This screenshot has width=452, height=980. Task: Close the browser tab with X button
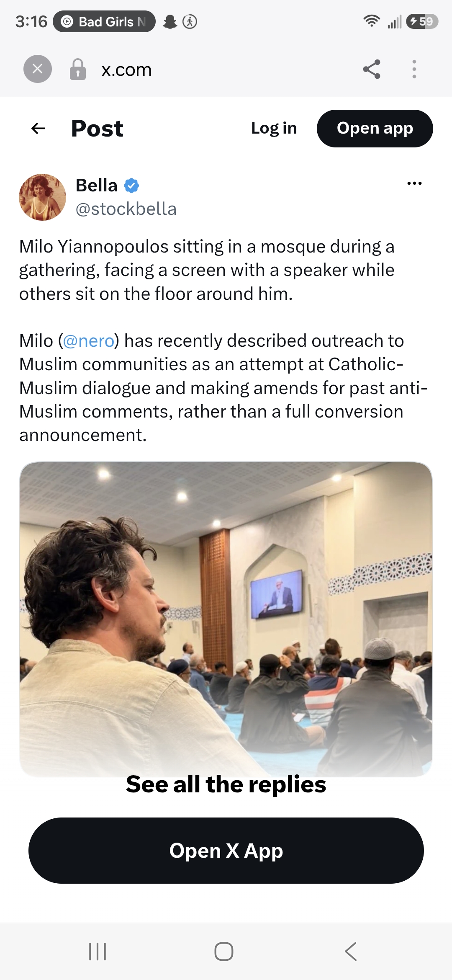(38, 69)
